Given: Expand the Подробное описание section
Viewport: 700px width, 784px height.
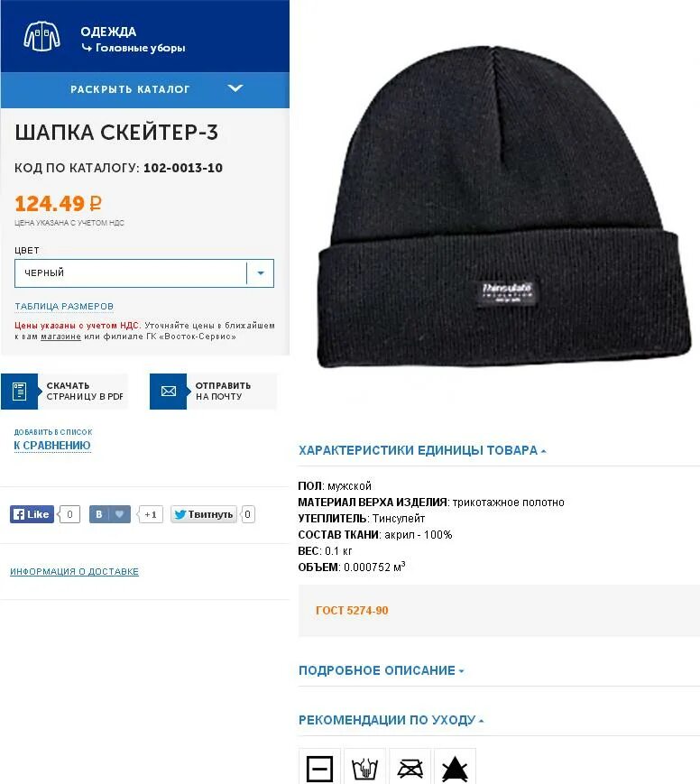Looking at the screenshot, I should pos(381,670).
